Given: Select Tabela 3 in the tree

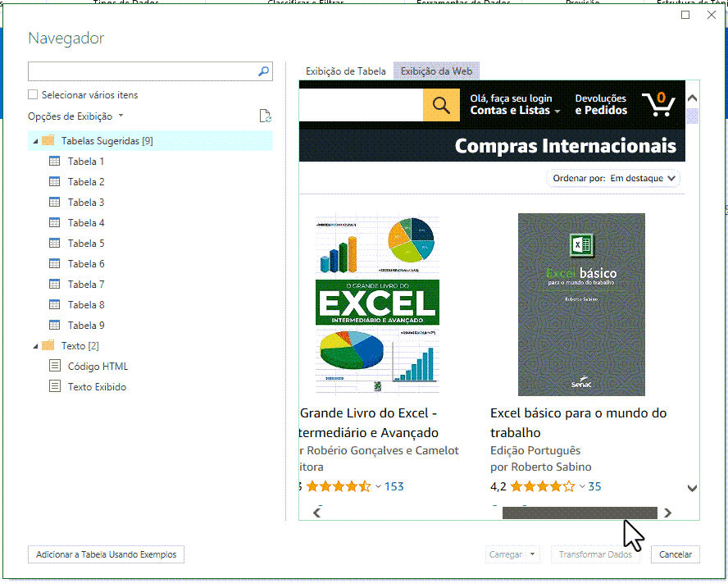Looking at the screenshot, I should 86,202.
